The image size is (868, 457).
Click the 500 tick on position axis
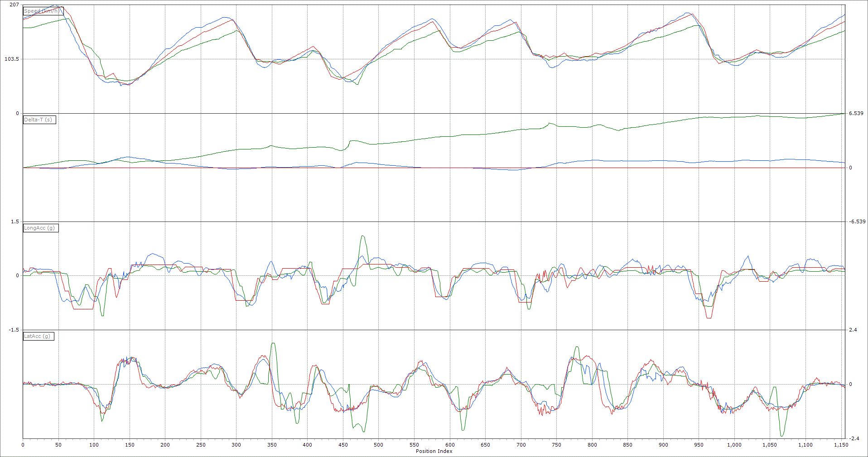(379, 445)
